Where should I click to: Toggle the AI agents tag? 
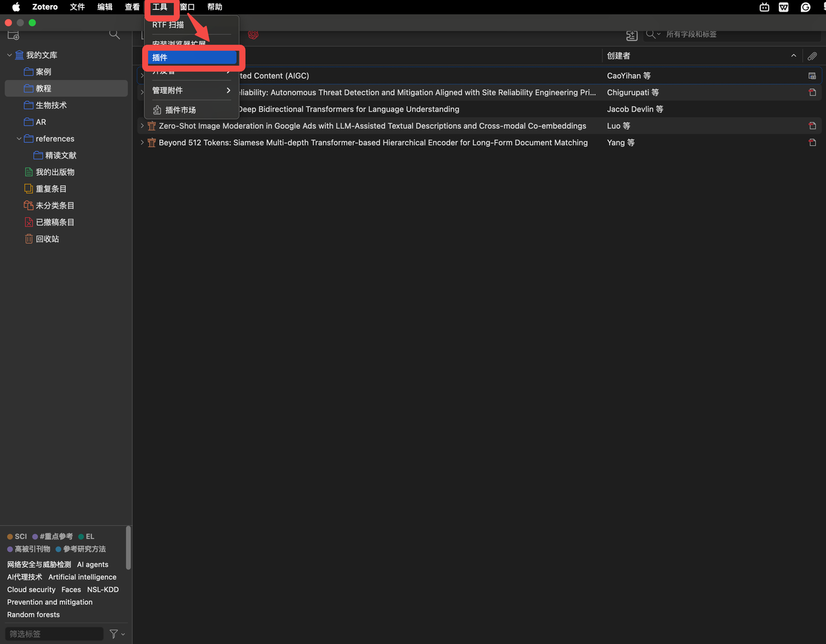93,565
